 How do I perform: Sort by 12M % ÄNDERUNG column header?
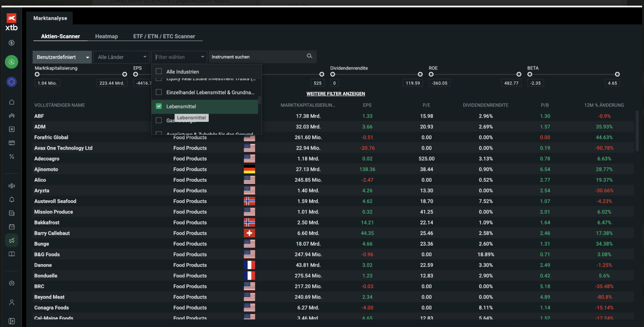point(604,105)
